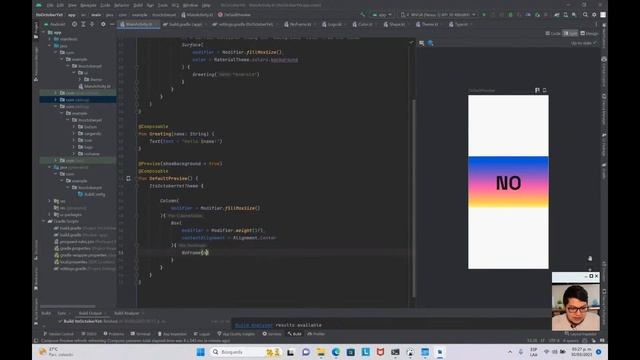Screen dimensions: 640x360
Task: Open the device selector dropdown
Action: 438,15
